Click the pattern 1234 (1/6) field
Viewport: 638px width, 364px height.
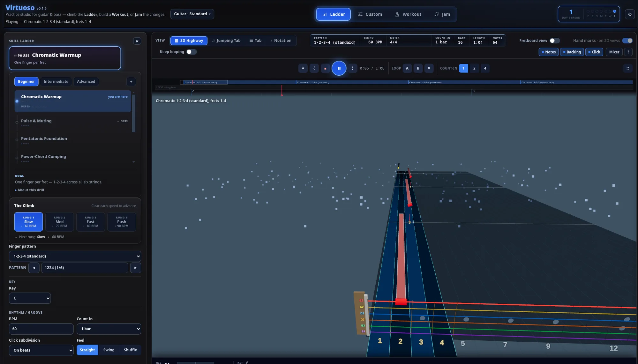(85, 268)
